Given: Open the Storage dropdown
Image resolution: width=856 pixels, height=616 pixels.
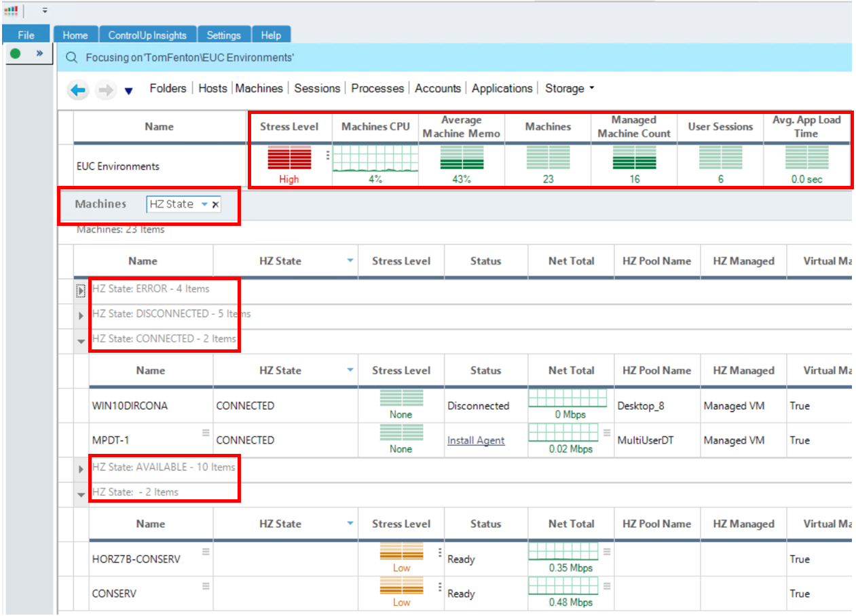Looking at the screenshot, I should coord(570,88).
